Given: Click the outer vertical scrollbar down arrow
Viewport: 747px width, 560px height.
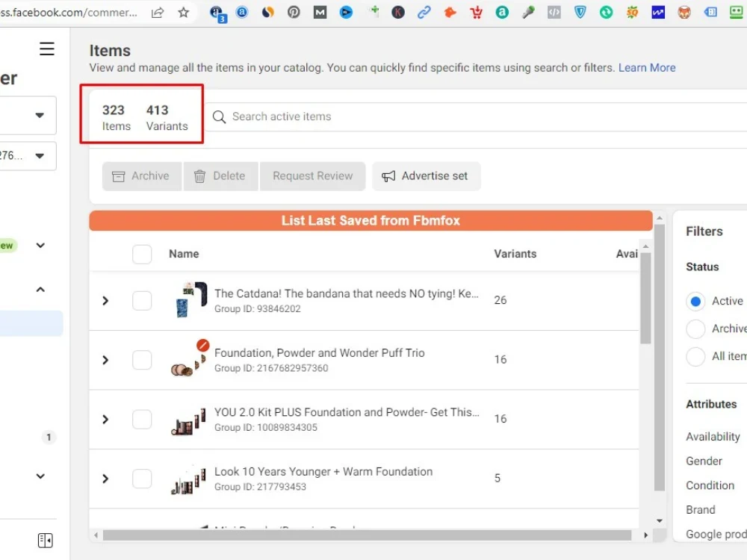Looking at the screenshot, I should (660, 521).
